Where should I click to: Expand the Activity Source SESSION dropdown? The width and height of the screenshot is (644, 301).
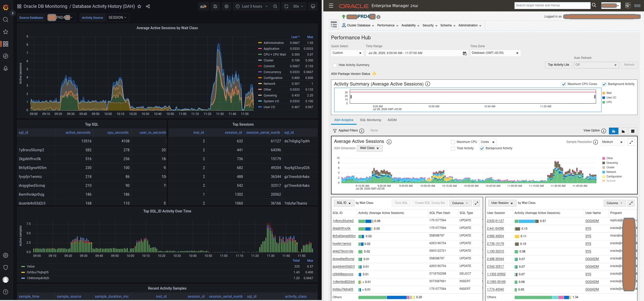tap(117, 18)
